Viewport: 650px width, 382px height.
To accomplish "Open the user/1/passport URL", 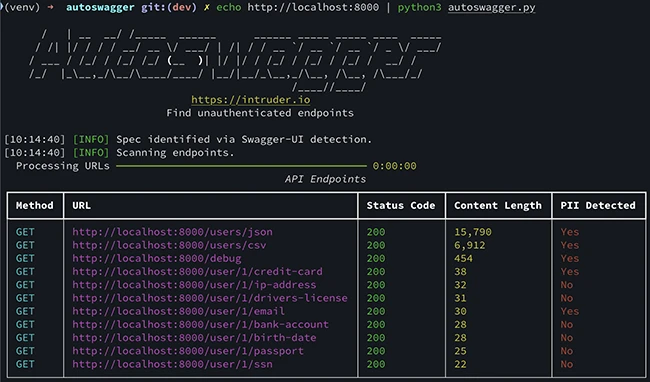I will tap(188, 351).
